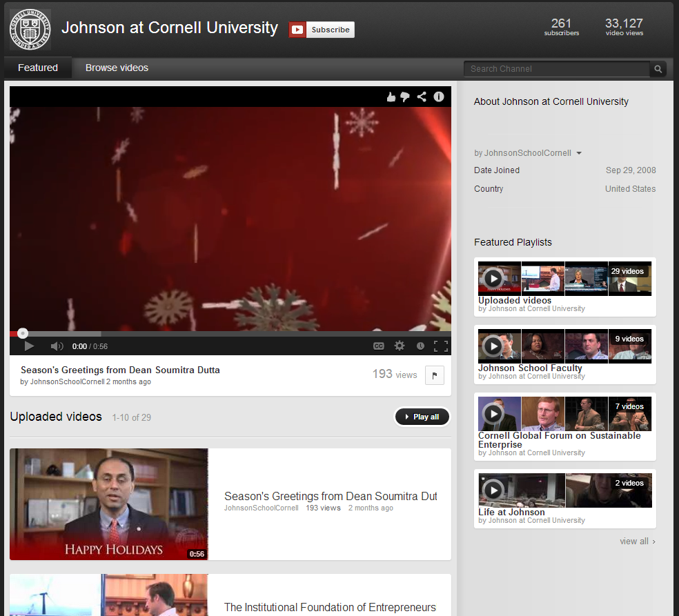Click the Watch Later clock icon
This screenshot has width=679, height=616.
(x=420, y=346)
